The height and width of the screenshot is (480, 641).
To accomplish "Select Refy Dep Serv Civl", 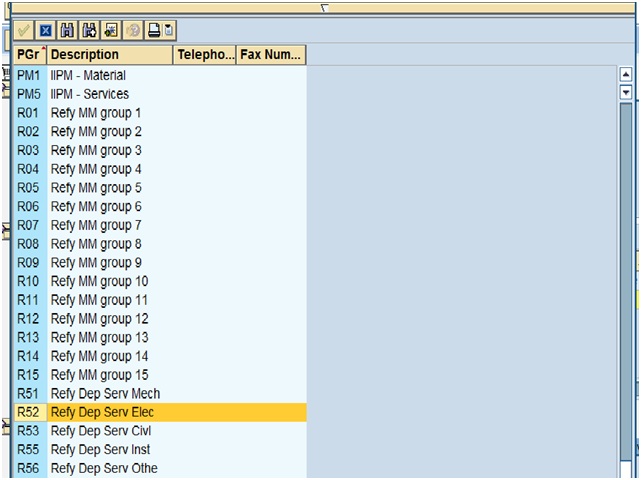I will click(101, 431).
